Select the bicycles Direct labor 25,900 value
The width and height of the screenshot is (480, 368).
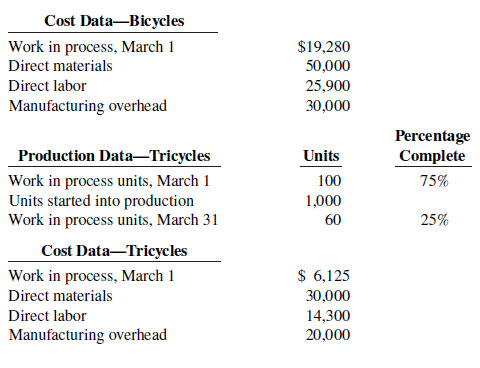[x=328, y=86]
